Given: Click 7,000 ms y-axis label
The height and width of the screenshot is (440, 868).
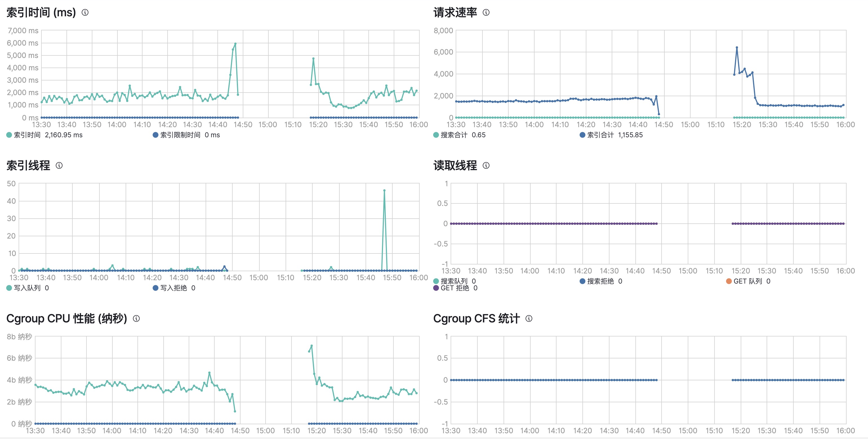Looking at the screenshot, I should click(x=23, y=31).
